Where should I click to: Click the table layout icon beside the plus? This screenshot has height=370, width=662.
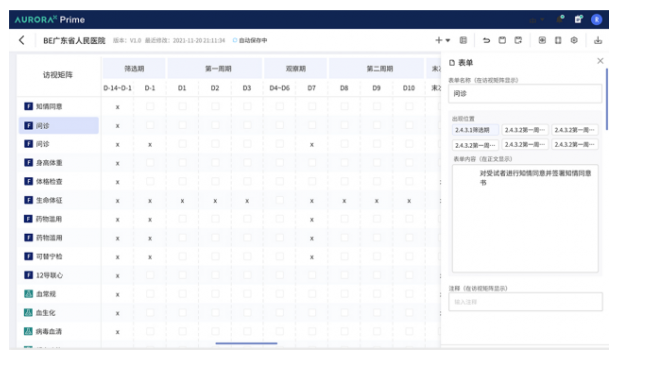463,40
